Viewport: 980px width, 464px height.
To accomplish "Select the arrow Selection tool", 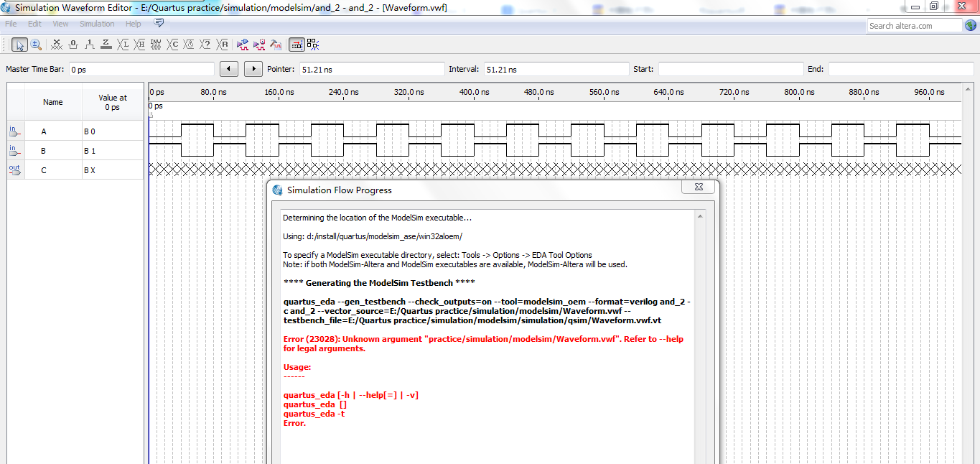I will (20, 45).
